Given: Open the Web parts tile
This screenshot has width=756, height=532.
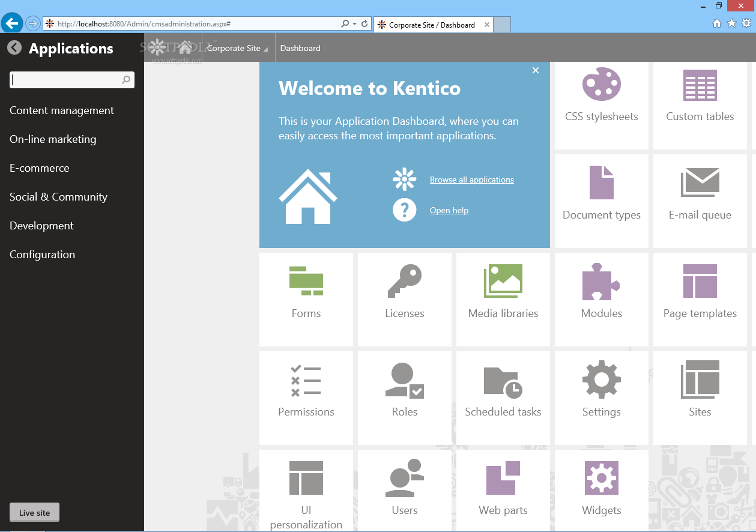Looking at the screenshot, I should click(503, 491).
